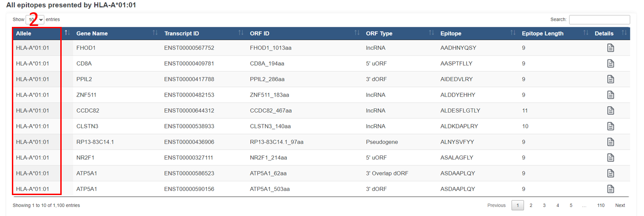Open details icon for NR2F1 row

click(610, 158)
